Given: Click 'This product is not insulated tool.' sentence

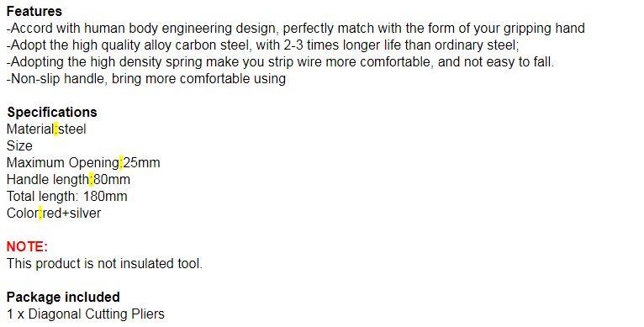Looking at the screenshot, I should pyautogui.click(x=104, y=263).
